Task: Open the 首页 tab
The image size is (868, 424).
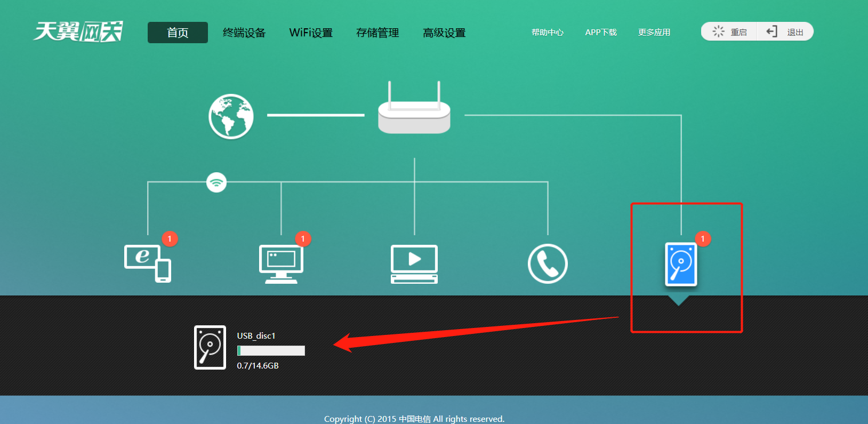Action: point(178,33)
